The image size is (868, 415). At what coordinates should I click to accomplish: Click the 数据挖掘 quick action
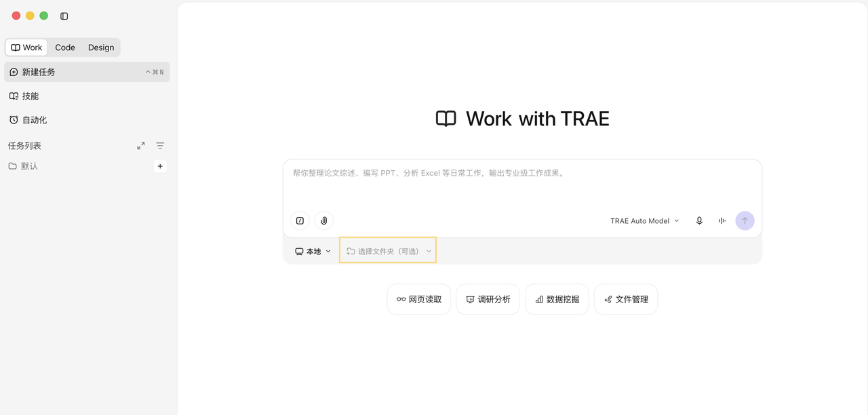(x=557, y=299)
